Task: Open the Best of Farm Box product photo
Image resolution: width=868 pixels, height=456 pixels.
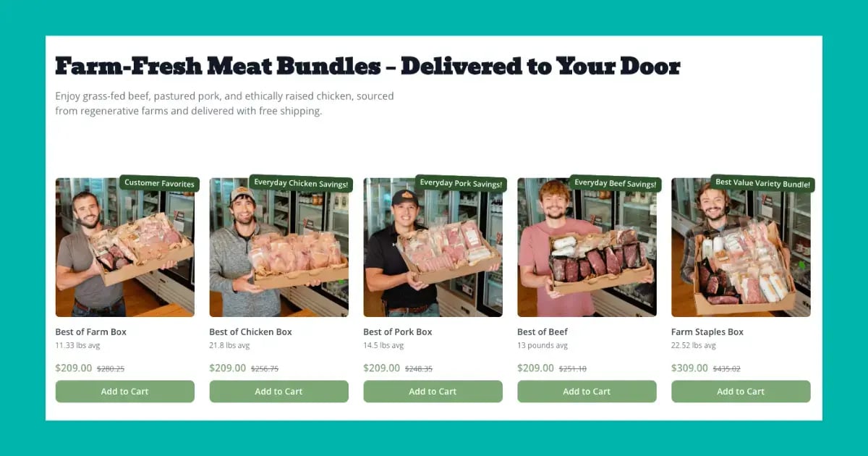Action: tap(124, 248)
